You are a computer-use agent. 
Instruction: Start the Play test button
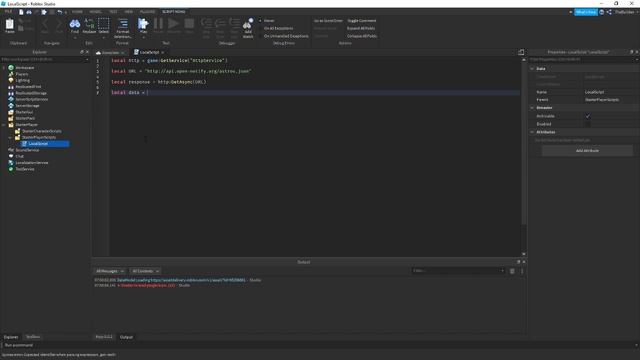pyautogui.click(x=143, y=25)
